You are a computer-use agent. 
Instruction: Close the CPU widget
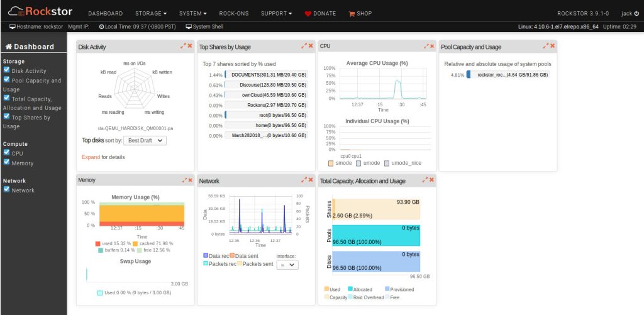click(431, 46)
